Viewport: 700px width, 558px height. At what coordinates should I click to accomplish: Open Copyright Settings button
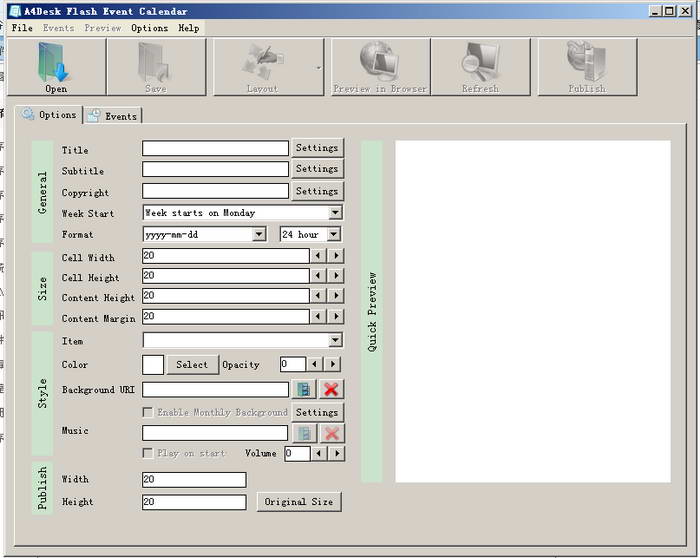[317, 191]
